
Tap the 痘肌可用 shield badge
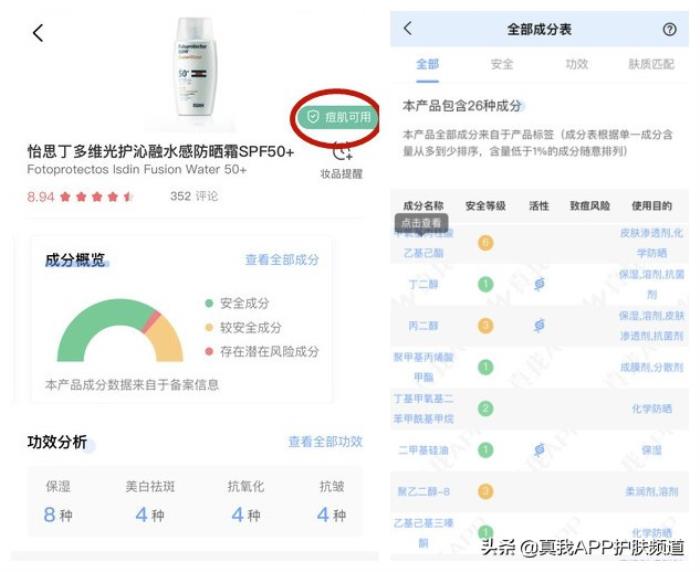click(339, 117)
